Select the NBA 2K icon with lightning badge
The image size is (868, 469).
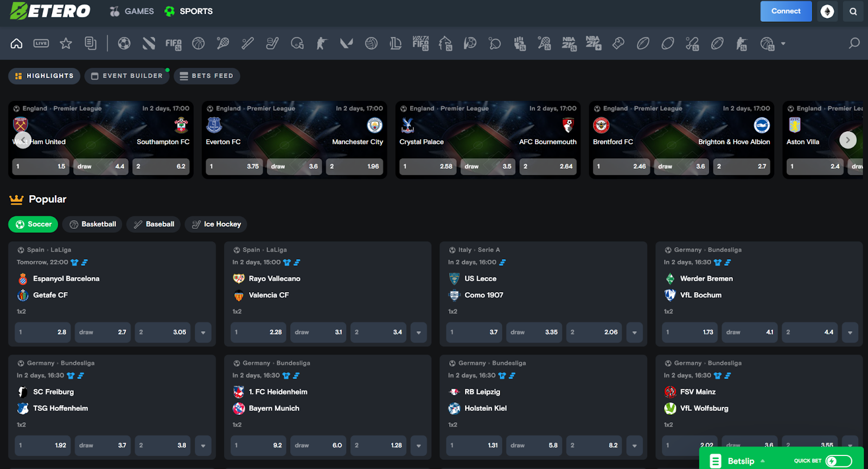point(593,43)
